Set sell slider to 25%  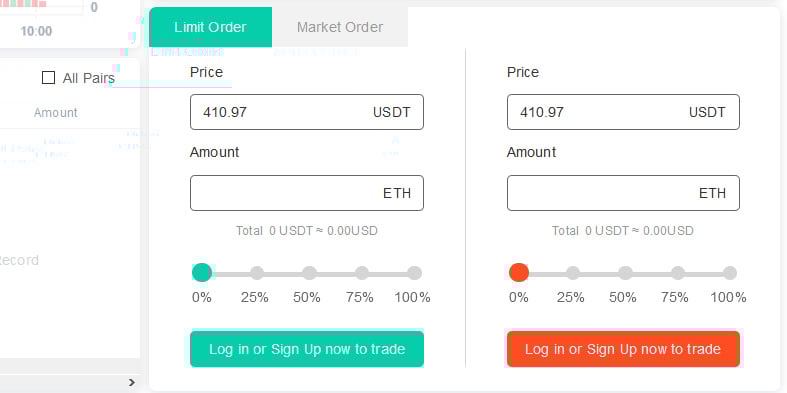tap(573, 273)
